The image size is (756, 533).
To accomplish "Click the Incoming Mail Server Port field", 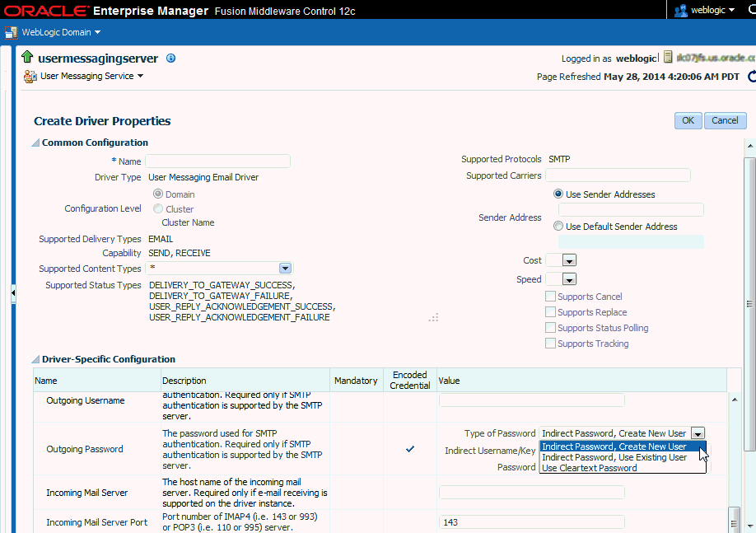I will [532, 522].
